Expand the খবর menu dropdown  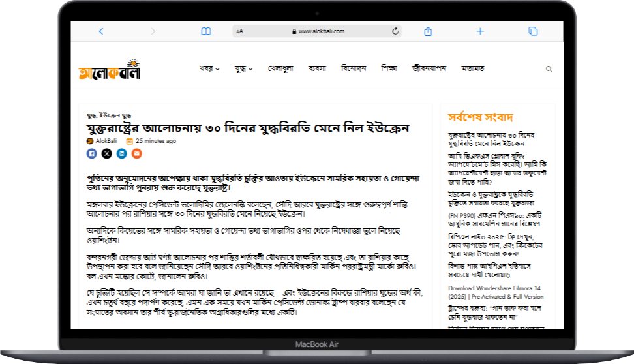point(209,68)
